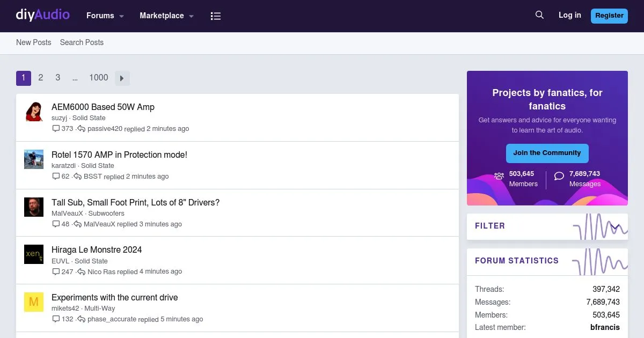Click reply count icon for AEM6000 thread
The image size is (644, 338).
click(56, 129)
